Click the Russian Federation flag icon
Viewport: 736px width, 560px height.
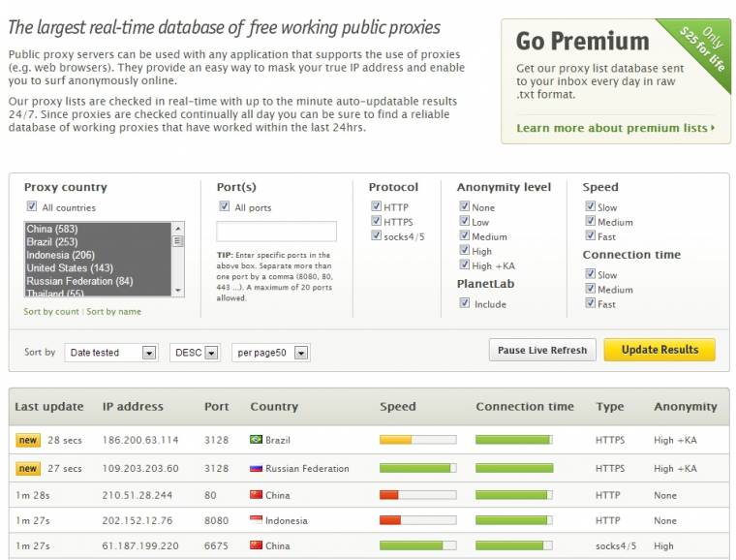tap(256, 468)
